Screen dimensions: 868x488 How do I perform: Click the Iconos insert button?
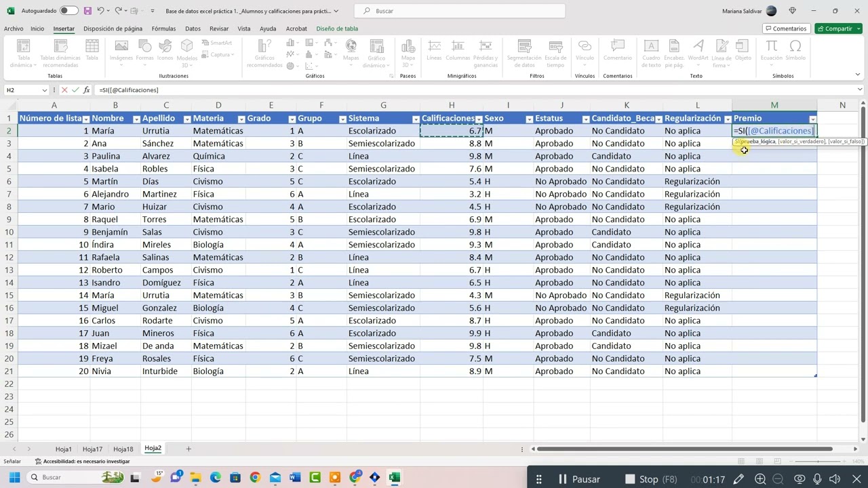(165, 50)
